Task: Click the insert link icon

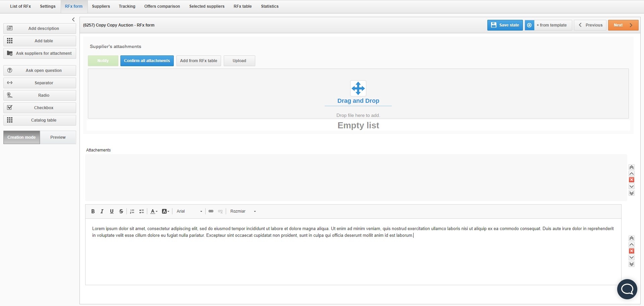Action: tap(211, 211)
